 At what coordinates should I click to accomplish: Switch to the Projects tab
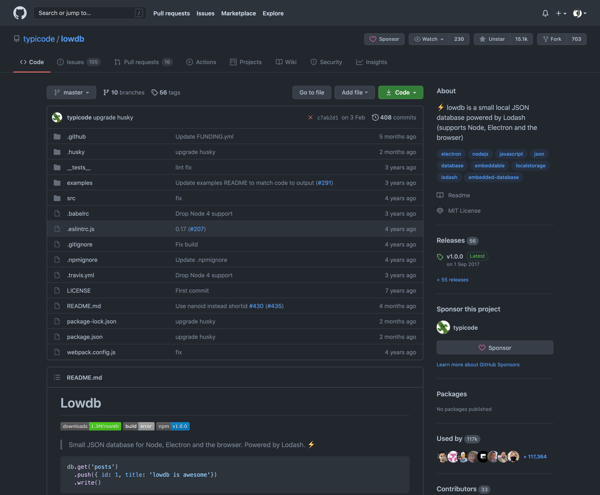coord(246,62)
